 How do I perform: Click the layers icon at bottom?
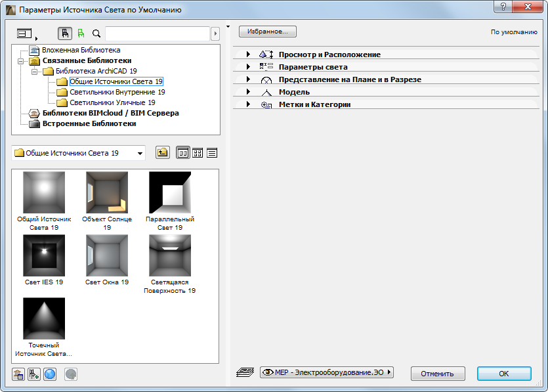(x=245, y=372)
